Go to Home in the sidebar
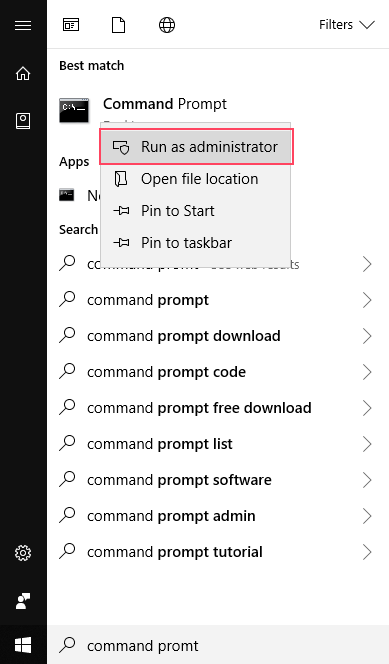The height and width of the screenshot is (664, 389). (23, 73)
